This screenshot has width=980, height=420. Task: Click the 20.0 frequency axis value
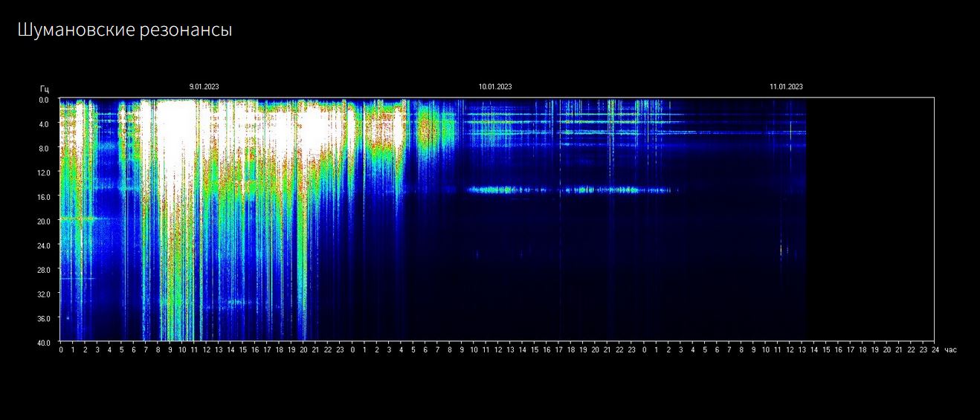click(43, 221)
